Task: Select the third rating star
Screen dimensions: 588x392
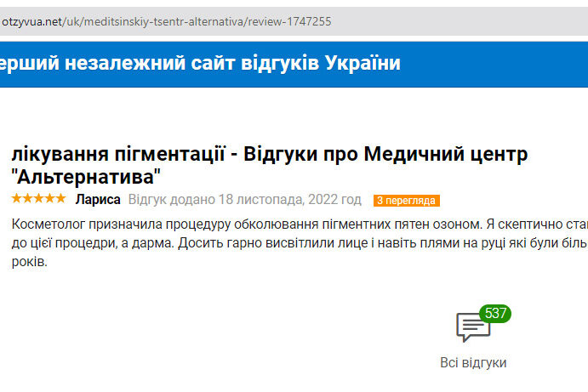Action: click(38, 199)
